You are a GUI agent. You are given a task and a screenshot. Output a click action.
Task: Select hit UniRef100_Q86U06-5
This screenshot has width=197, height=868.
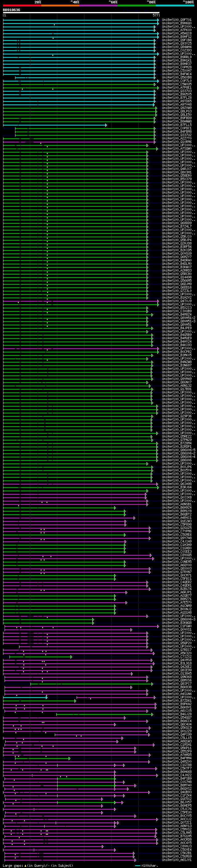click(179, 450)
